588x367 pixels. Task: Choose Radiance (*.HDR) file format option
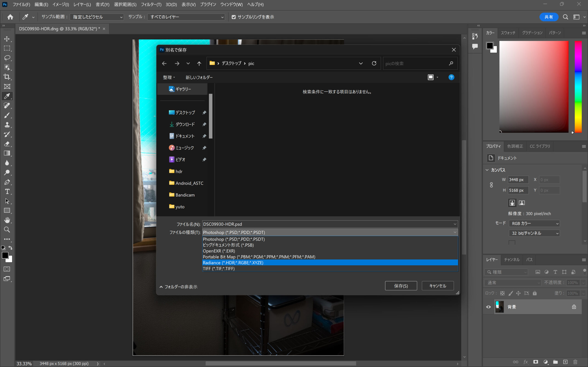click(x=233, y=263)
